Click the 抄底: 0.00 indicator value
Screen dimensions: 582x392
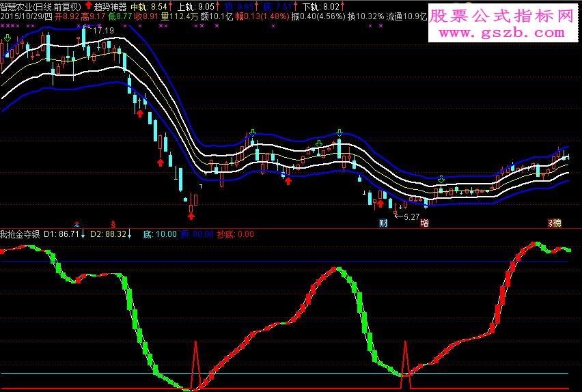pyautogui.click(x=236, y=234)
